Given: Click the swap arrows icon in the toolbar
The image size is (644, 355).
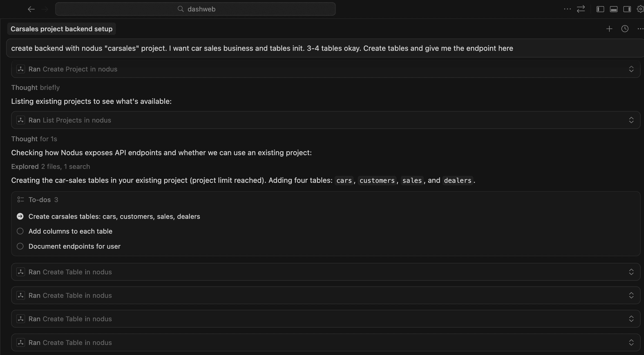Looking at the screenshot, I should tap(581, 9).
